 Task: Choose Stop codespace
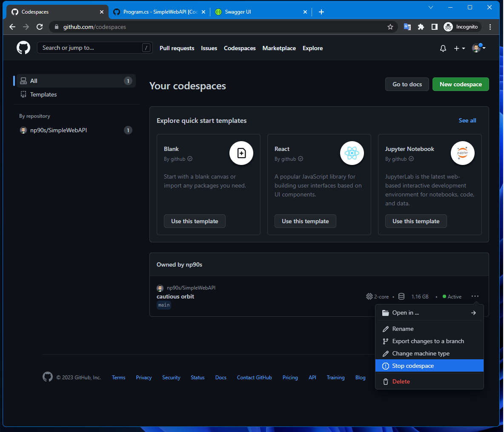429,366
